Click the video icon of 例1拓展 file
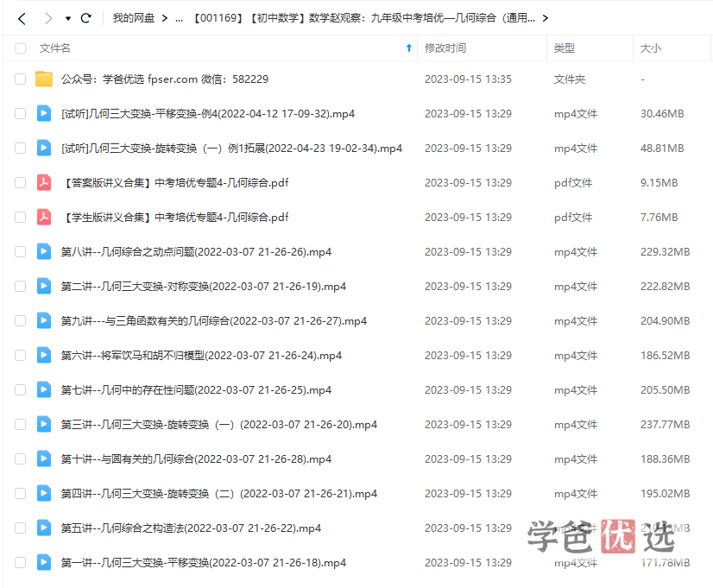The width and height of the screenshot is (713, 588). click(44, 148)
